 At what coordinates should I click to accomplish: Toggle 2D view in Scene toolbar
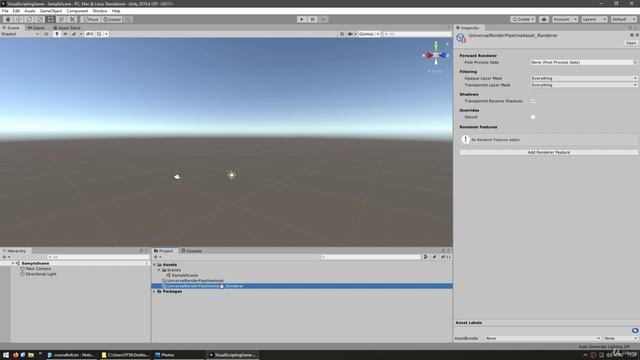(x=46, y=34)
